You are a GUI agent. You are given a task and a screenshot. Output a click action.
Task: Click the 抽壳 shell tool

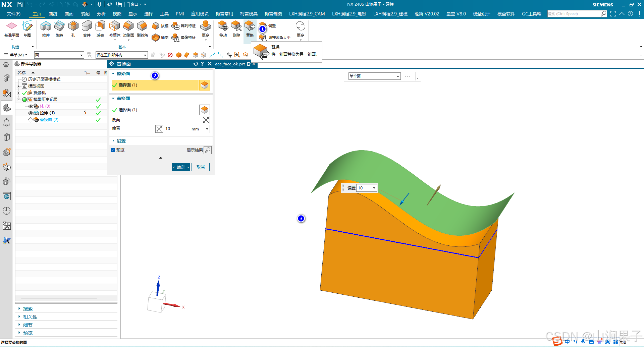pyautogui.click(x=160, y=38)
